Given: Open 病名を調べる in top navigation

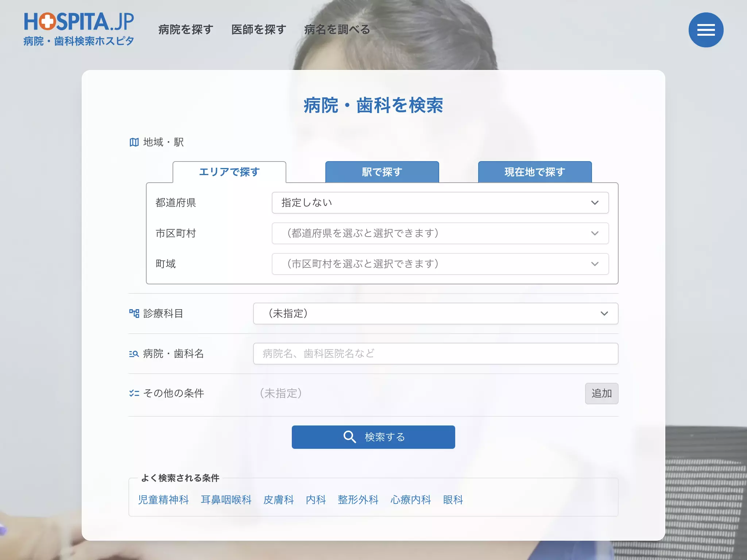Looking at the screenshot, I should [337, 30].
